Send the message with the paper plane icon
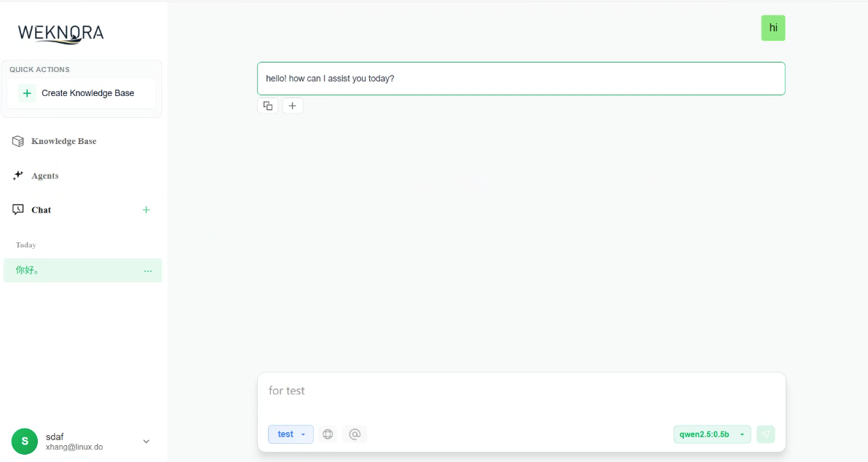 (x=765, y=434)
